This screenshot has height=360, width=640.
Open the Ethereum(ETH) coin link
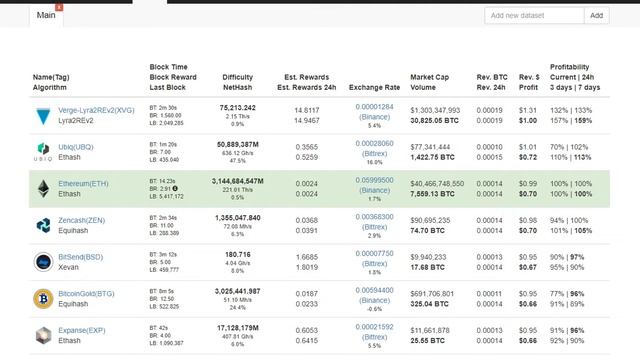pyautogui.click(x=84, y=184)
